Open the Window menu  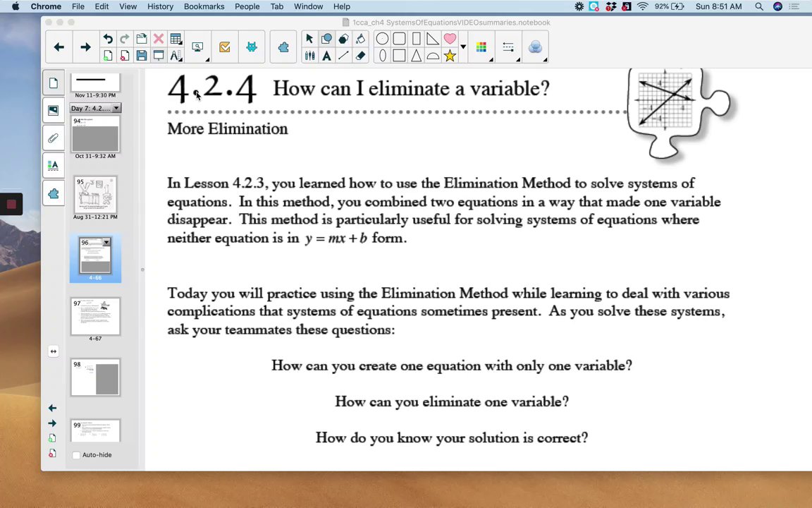click(308, 6)
